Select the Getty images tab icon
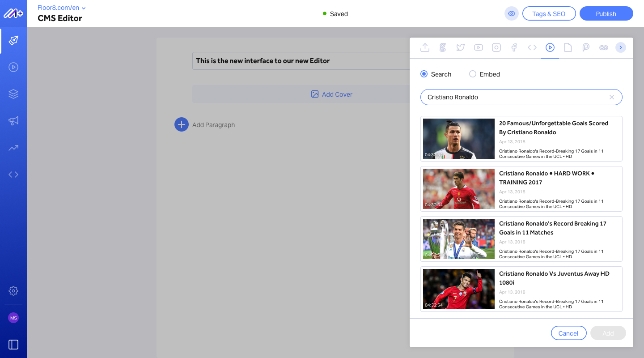Screen dimensions: 644x358 click(443, 47)
